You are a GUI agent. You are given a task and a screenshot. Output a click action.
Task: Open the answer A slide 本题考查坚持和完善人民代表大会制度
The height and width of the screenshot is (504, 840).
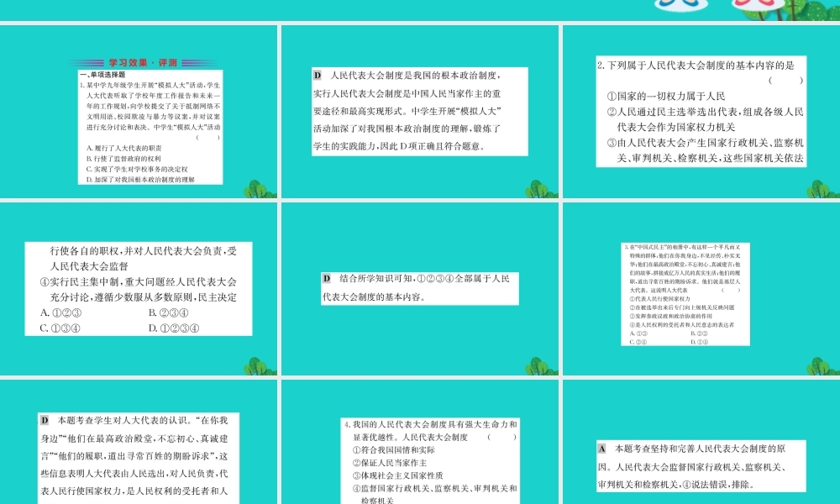pos(701,442)
